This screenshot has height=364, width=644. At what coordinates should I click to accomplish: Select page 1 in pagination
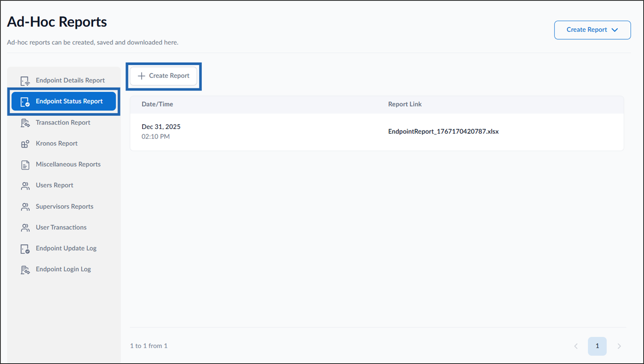tap(597, 346)
